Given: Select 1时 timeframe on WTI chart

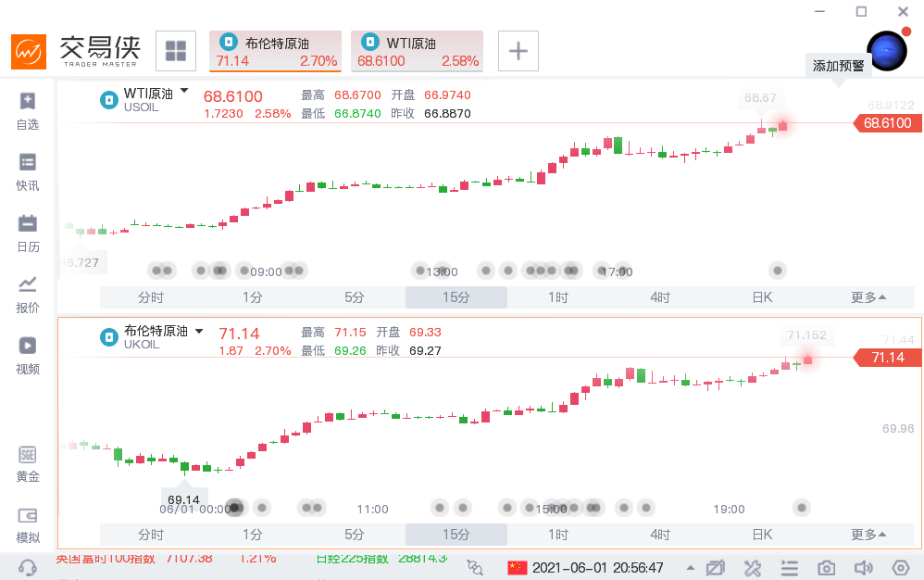Looking at the screenshot, I should point(558,297).
